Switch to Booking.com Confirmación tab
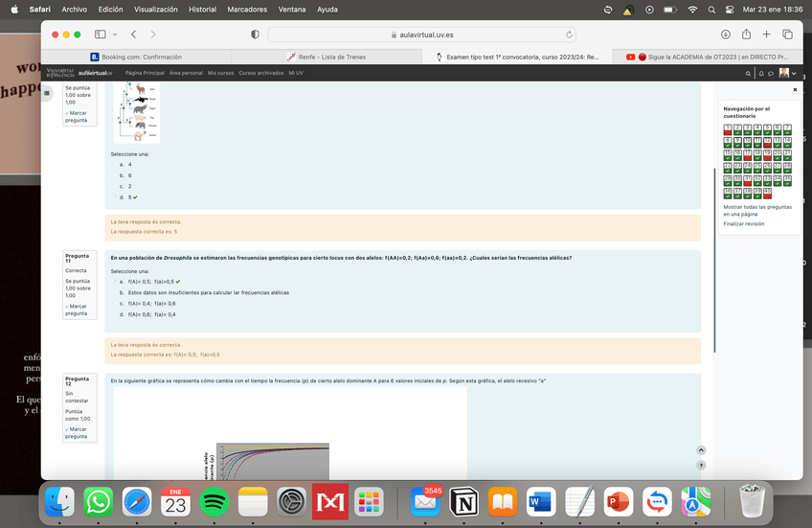 (136, 57)
